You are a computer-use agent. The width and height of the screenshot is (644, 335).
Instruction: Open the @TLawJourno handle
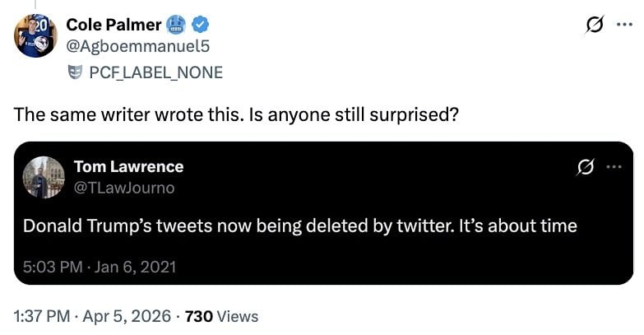tap(124, 188)
